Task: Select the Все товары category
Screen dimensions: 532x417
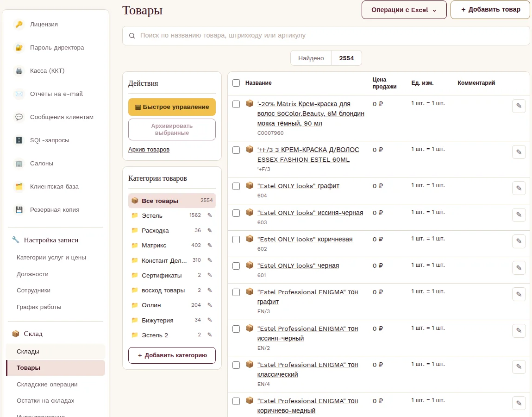Action: [172, 201]
